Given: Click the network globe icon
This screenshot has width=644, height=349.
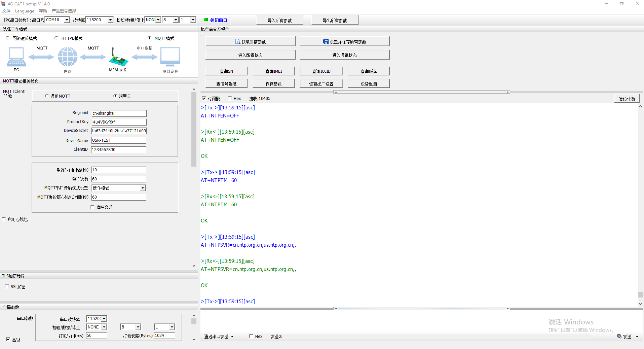Looking at the screenshot, I should [x=68, y=57].
